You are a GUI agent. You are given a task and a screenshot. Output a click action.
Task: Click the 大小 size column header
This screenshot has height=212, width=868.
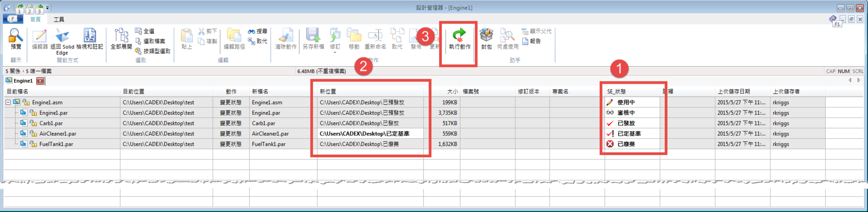tap(442, 91)
